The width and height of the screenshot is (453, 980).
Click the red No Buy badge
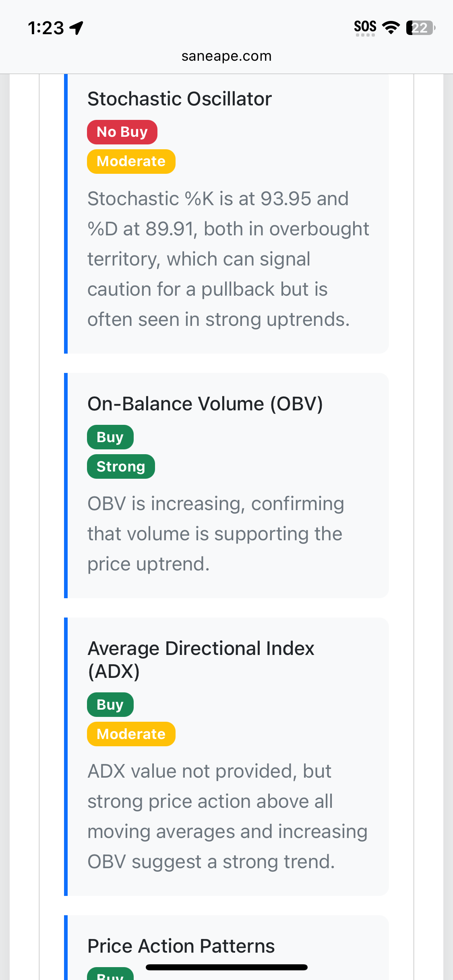click(122, 132)
